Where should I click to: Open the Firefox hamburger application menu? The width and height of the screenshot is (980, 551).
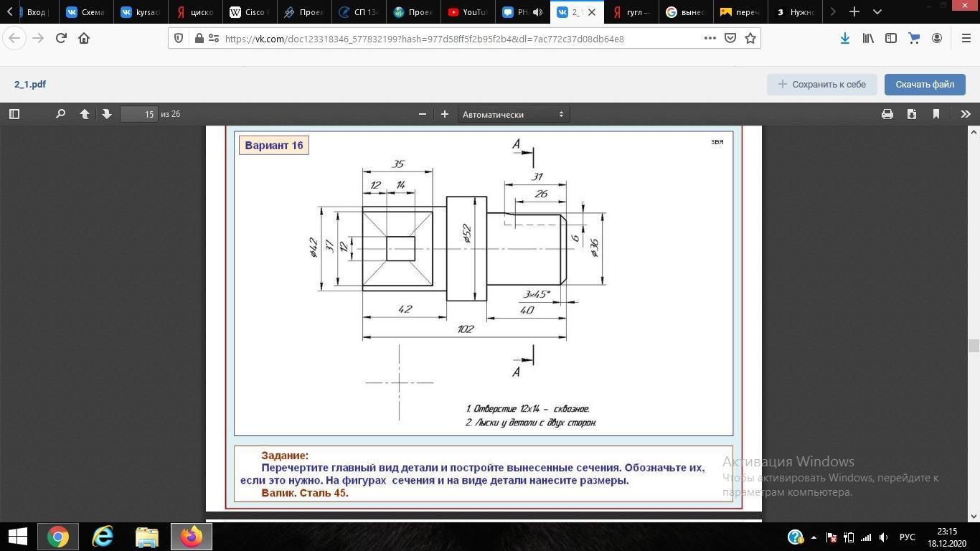[966, 38]
